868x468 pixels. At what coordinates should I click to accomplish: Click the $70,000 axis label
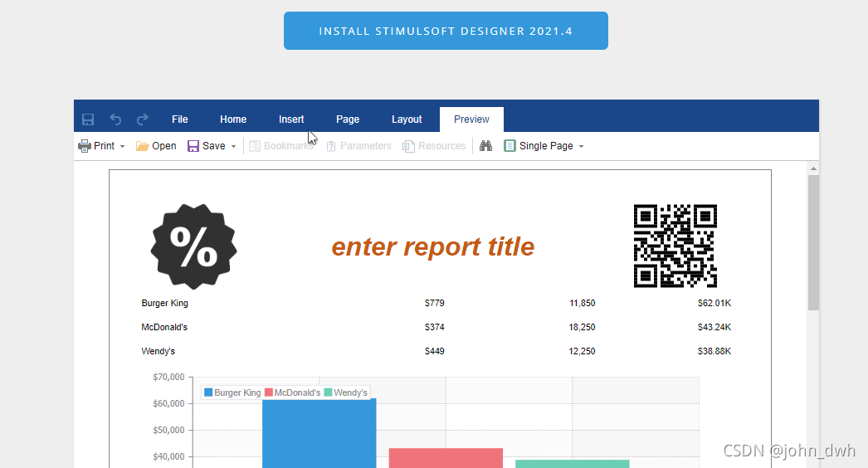click(168, 377)
